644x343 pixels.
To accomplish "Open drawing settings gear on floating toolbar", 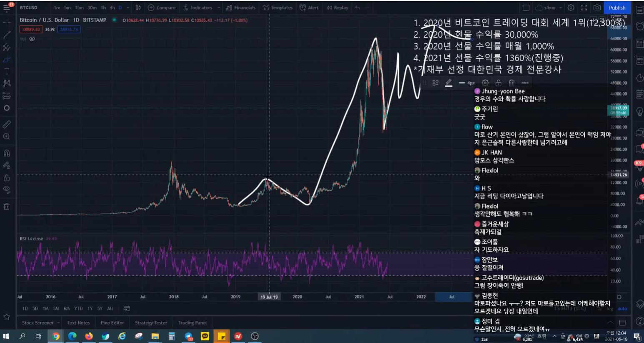I will (485, 83).
